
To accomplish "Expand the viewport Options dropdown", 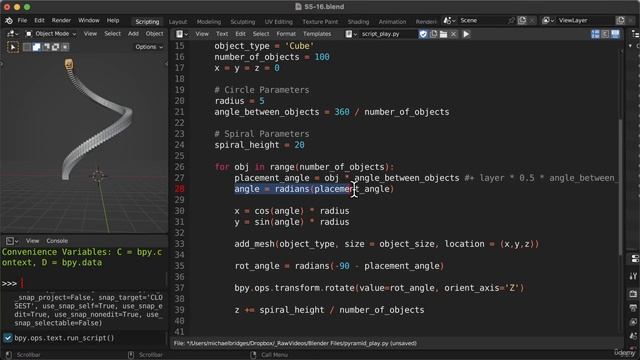I will click(149, 47).
